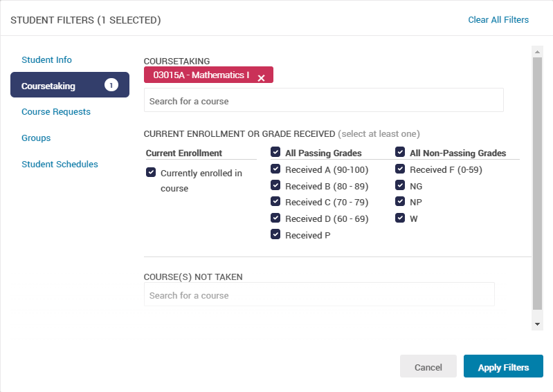
Task: Toggle All Passing Grades checkbox
Action: click(x=275, y=153)
